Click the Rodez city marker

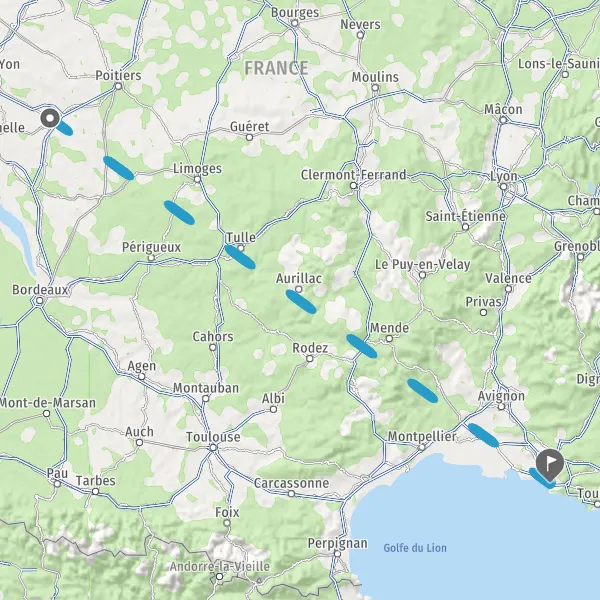pyautogui.click(x=310, y=359)
